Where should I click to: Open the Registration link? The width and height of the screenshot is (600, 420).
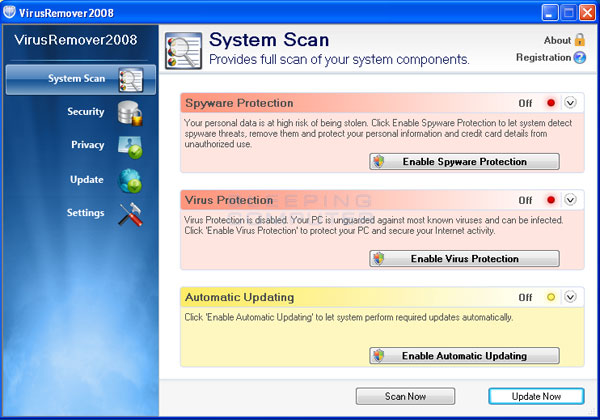[543, 57]
